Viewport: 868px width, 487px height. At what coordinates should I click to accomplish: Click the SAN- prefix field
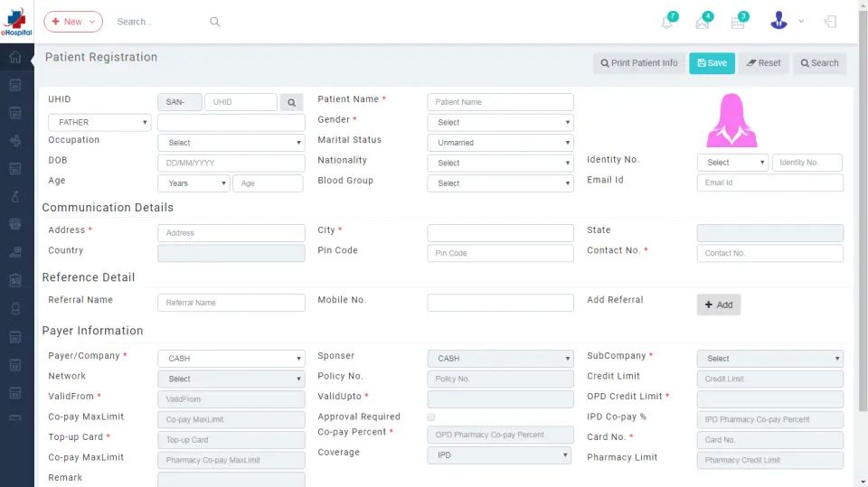[180, 102]
